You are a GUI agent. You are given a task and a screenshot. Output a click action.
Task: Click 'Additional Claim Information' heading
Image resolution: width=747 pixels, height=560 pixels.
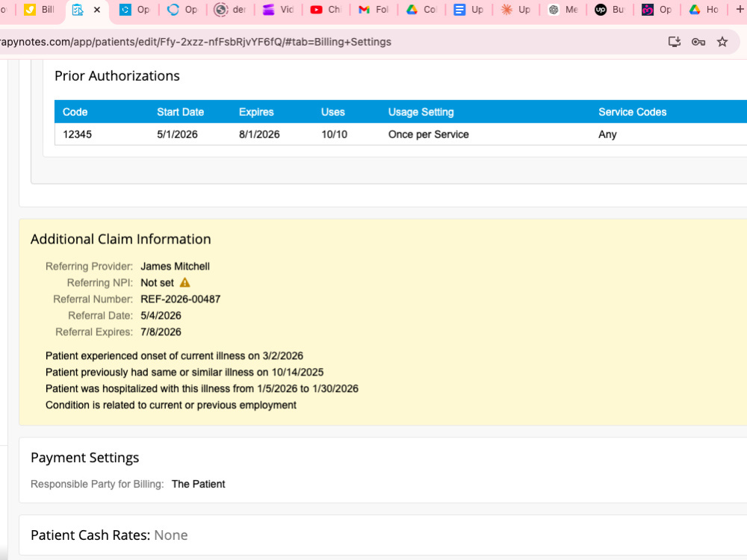120,239
